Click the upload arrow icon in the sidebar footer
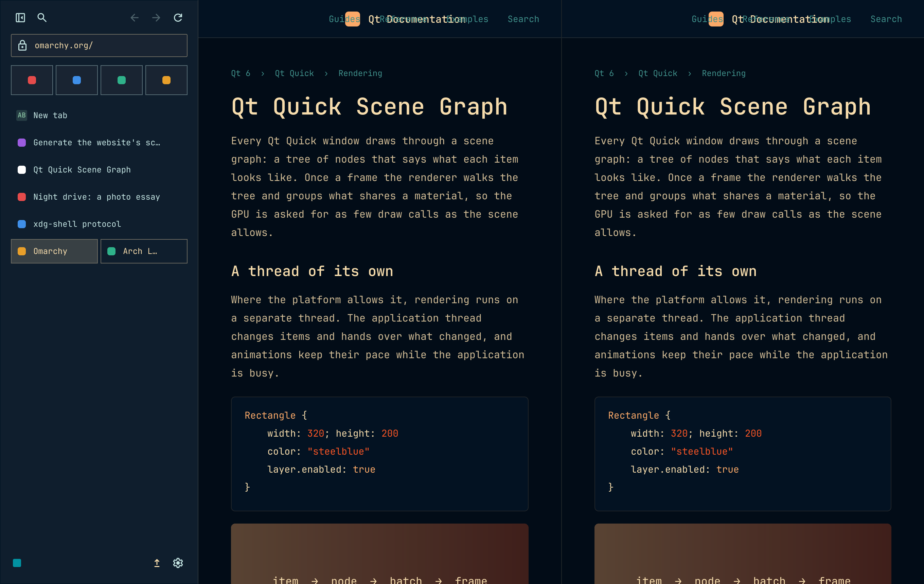 [157, 563]
